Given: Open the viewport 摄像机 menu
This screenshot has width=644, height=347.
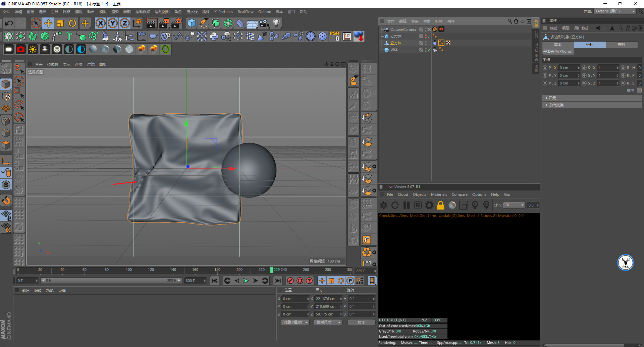Looking at the screenshot, I should [53, 64].
